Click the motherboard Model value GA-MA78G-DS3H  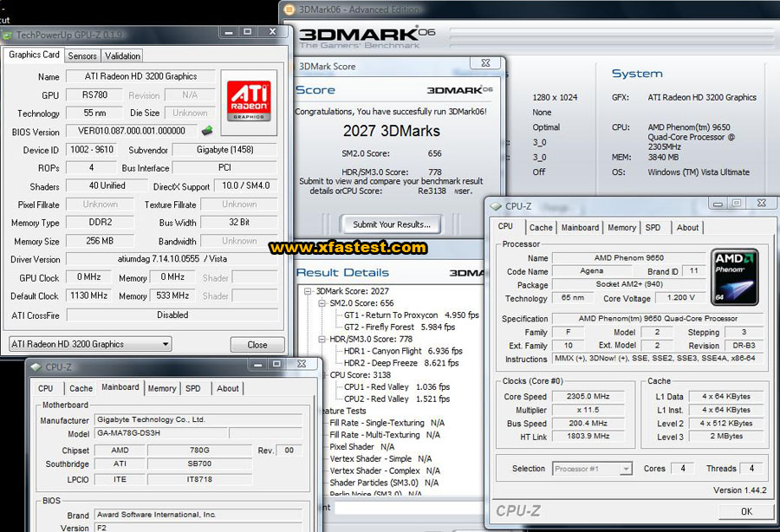[x=160, y=433]
